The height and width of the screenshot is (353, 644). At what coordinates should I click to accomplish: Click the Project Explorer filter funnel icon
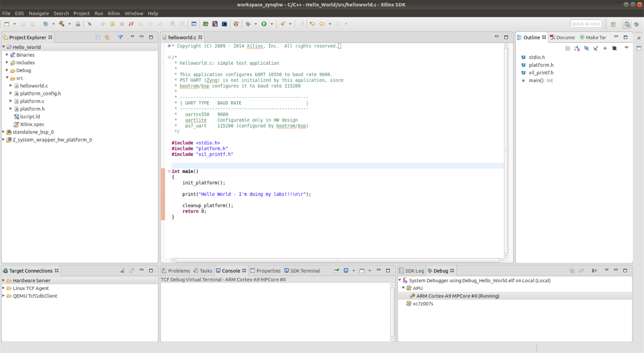[120, 37]
